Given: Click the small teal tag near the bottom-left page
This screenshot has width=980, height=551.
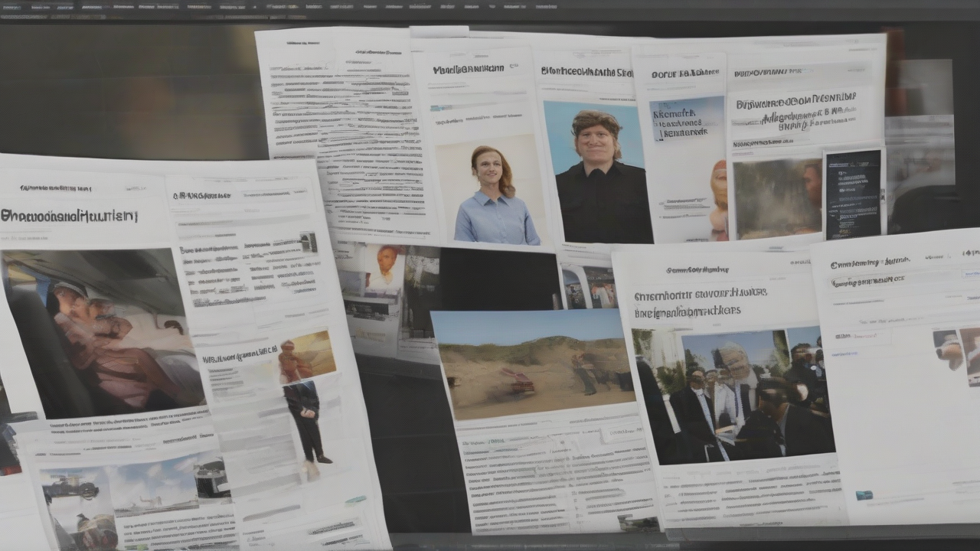Looking at the screenshot, I should tap(354, 500).
